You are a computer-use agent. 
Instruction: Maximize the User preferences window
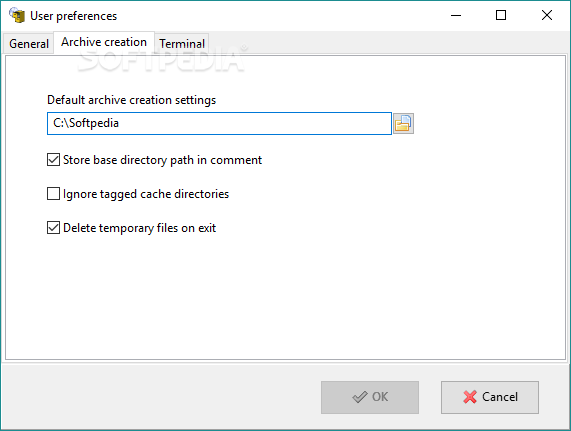pos(501,15)
